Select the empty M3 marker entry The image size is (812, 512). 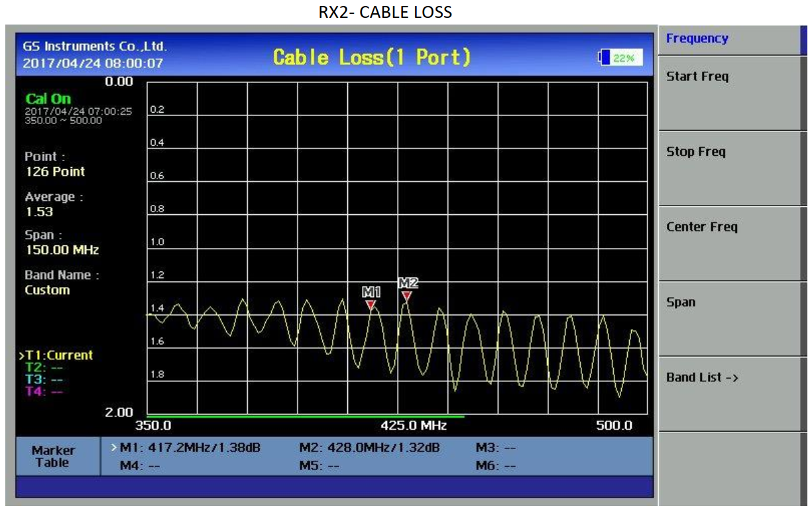coord(495,448)
